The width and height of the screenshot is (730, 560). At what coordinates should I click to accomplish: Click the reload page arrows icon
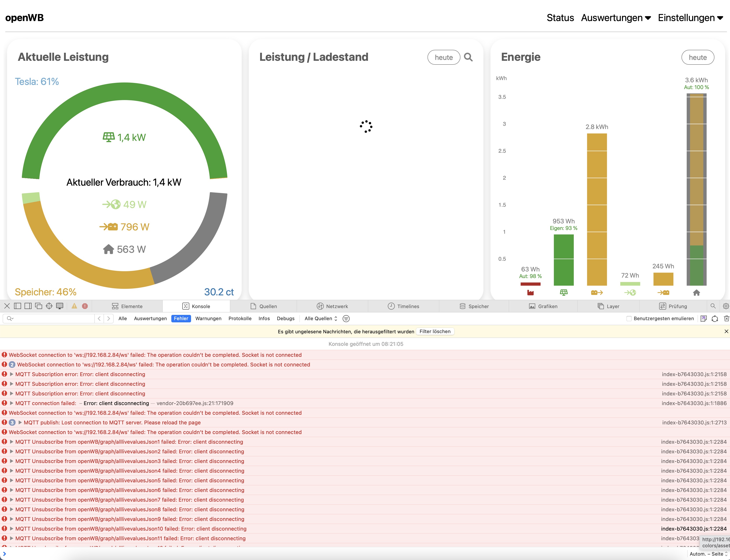715,318
